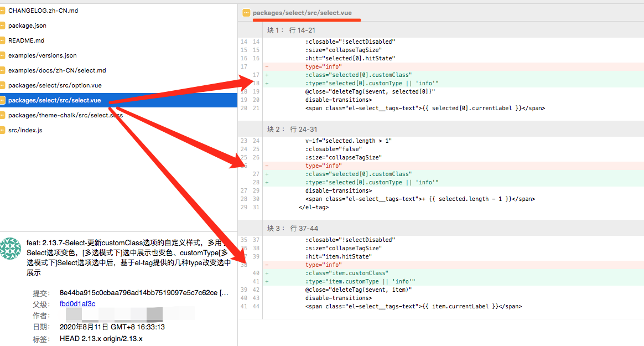Open parent commit link fbd0d1af3c
The width and height of the screenshot is (644, 346).
pyautogui.click(x=77, y=304)
